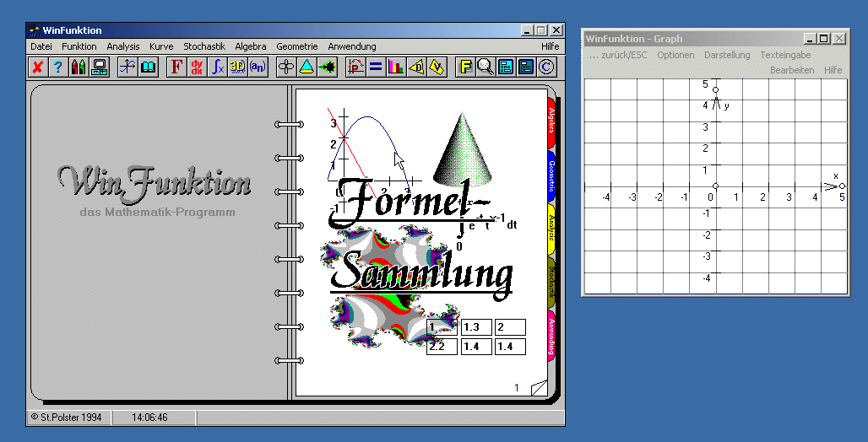Open the 3D function plot icon
Viewport: 868px width, 442px height.
[237, 67]
